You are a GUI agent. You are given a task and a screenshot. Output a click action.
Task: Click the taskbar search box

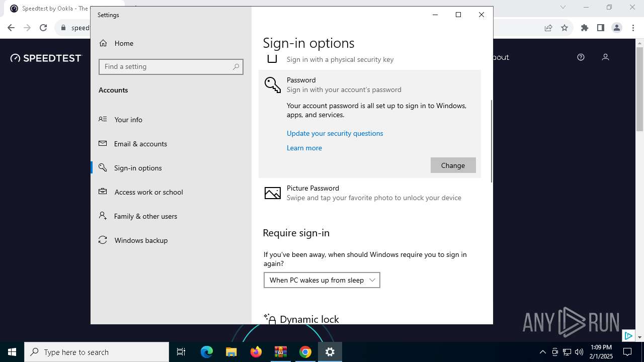(97, 352)
